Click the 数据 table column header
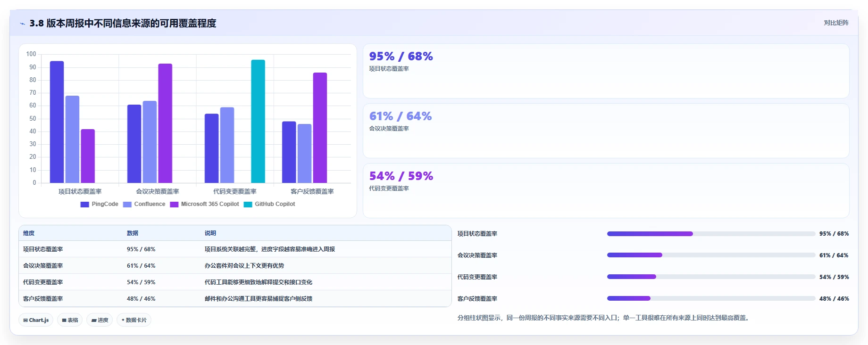The height and width of the screenshot is (345, 868). [x=133, y=233]
